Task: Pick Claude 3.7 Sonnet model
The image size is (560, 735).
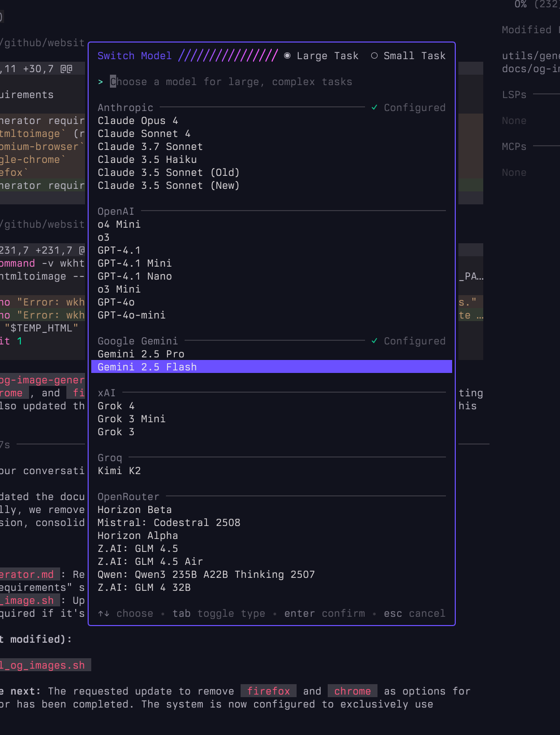Action: click(150, 147)
